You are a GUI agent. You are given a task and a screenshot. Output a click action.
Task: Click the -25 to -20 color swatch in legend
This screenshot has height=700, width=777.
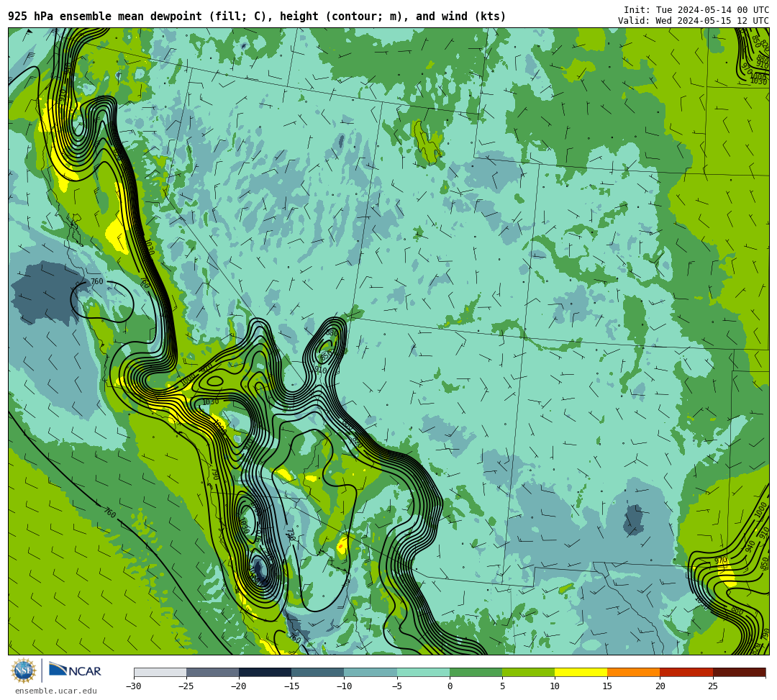pyautogui.click(x=212, y=672)
